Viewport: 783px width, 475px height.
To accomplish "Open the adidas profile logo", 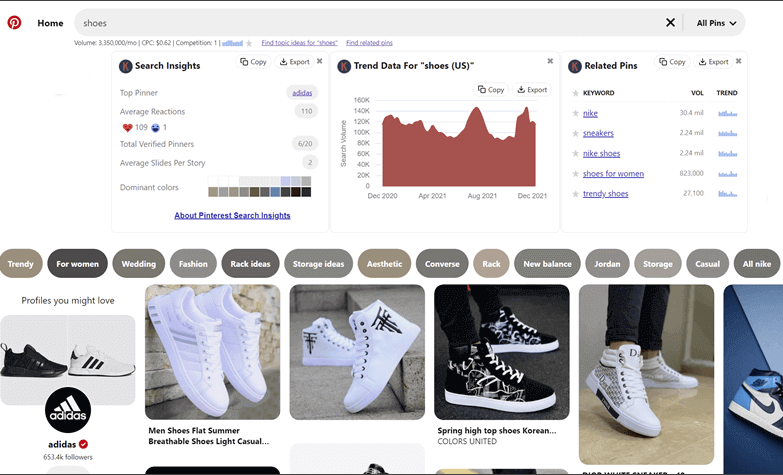I will (68, 410).
